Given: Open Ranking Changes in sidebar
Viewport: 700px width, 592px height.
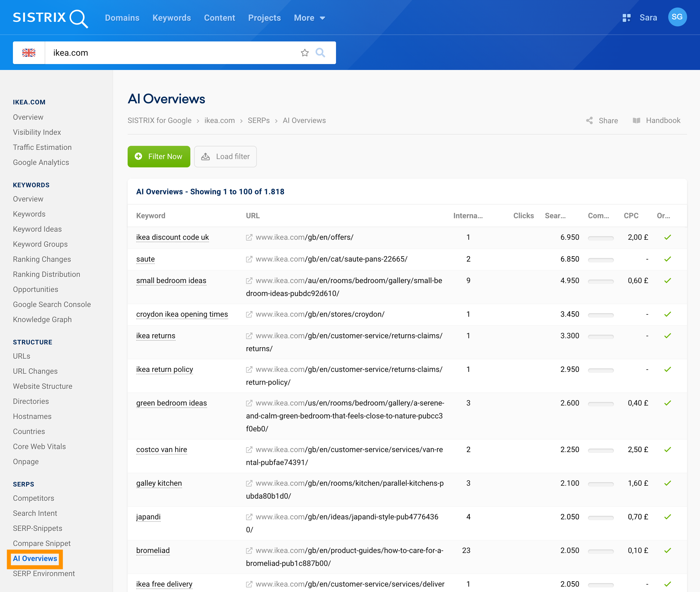Looking at the screenshot, I should [x=42, y=259].
